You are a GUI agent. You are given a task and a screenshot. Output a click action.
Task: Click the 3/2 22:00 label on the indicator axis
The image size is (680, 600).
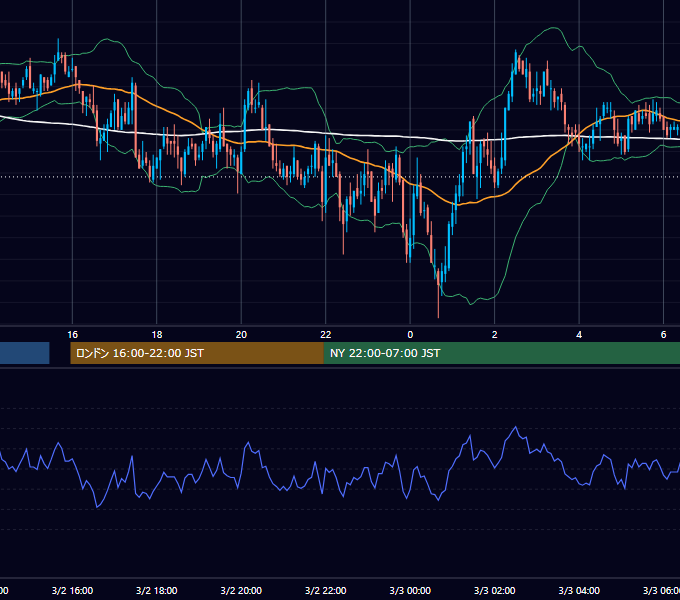coord(326,590)
